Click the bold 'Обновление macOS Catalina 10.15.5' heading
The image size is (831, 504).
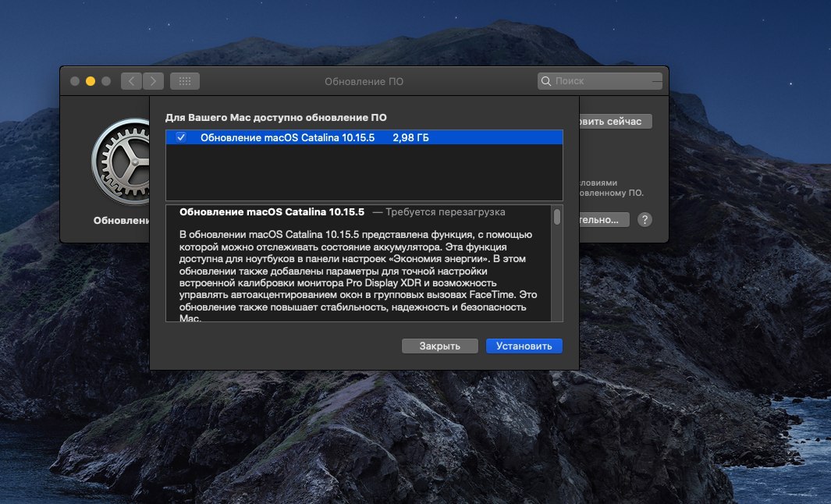(272, 212)
